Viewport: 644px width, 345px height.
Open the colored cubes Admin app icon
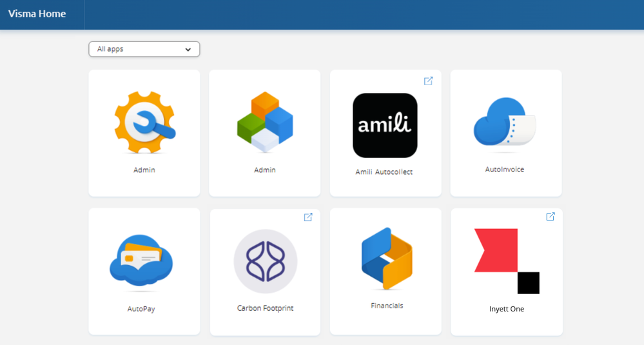pyautogui.click(x=265, y=122)
